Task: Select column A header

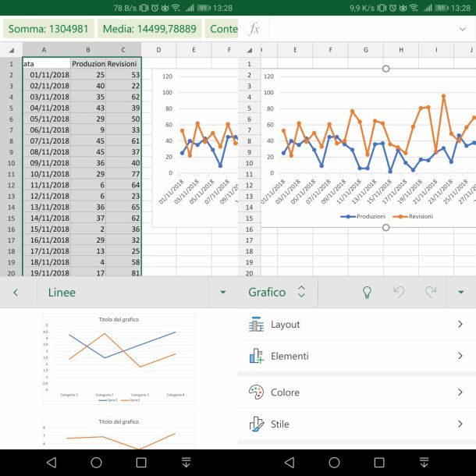Action: pyautogui.click(x=44, y=50)
